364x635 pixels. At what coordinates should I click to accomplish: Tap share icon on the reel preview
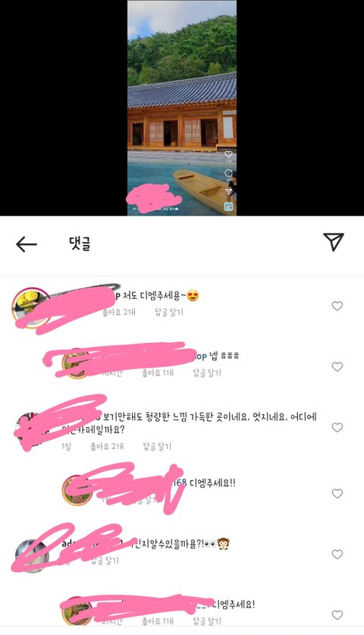pyautogui.click(x=229, y=191)
